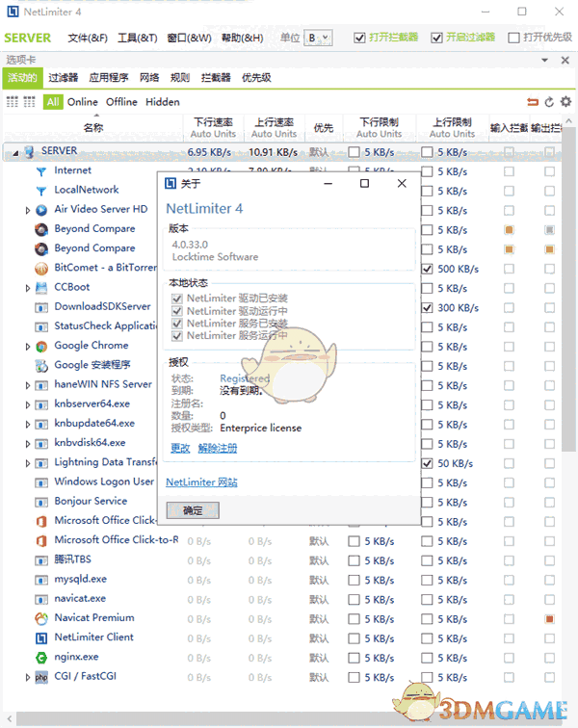Click the LocalNetwork filter funnel icon
The width and height of the screenshot is (578, 728).
41,191
